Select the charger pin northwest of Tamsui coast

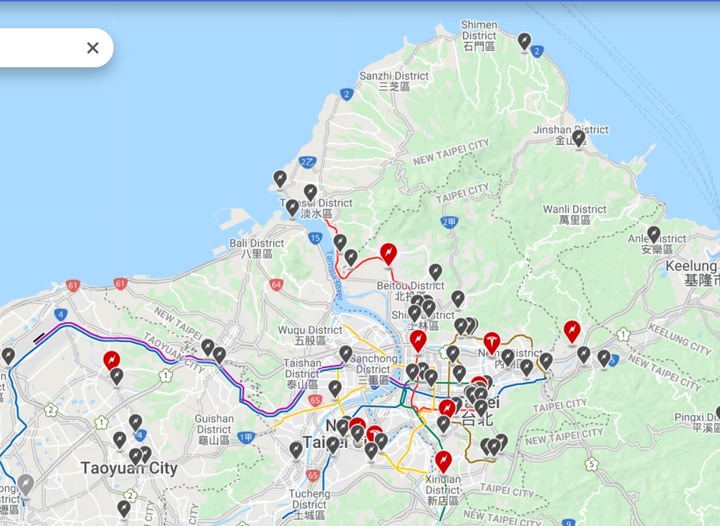(280, 179)
